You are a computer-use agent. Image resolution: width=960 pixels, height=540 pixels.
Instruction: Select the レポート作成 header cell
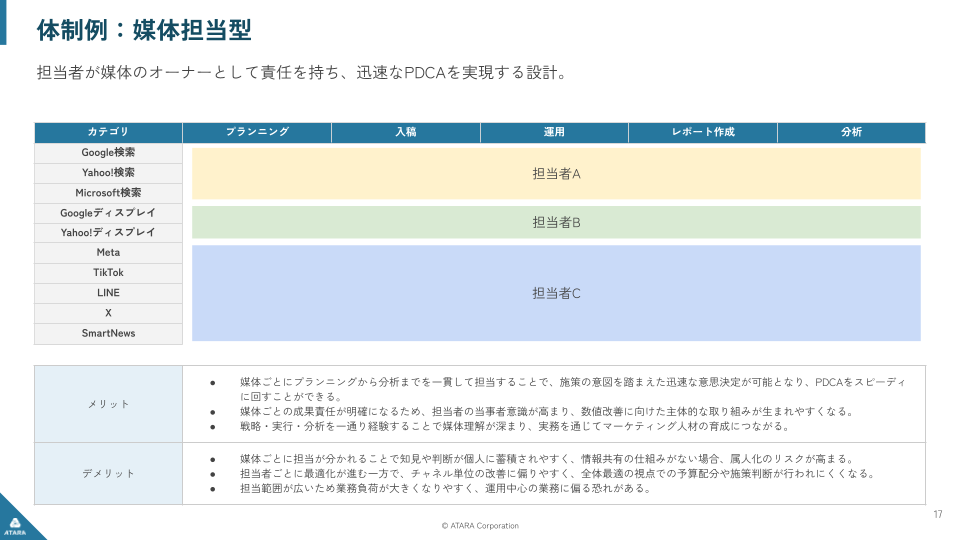703,132
